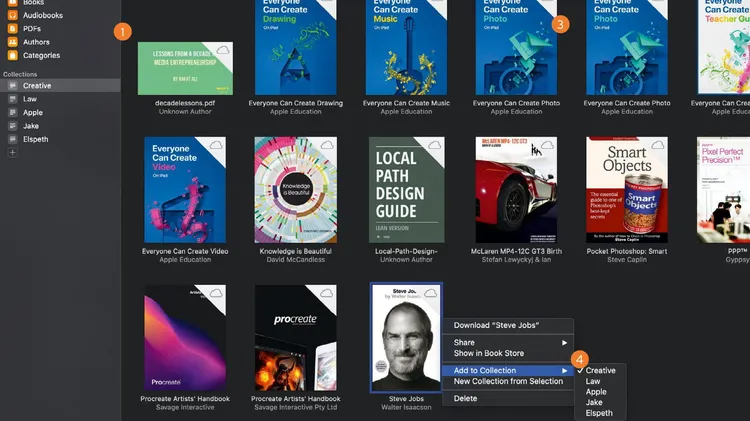Image resolution: width=750 pixels, height=421 pixels.
Task: Open the Local Path Design Guide book
Action: coord(406,189)
